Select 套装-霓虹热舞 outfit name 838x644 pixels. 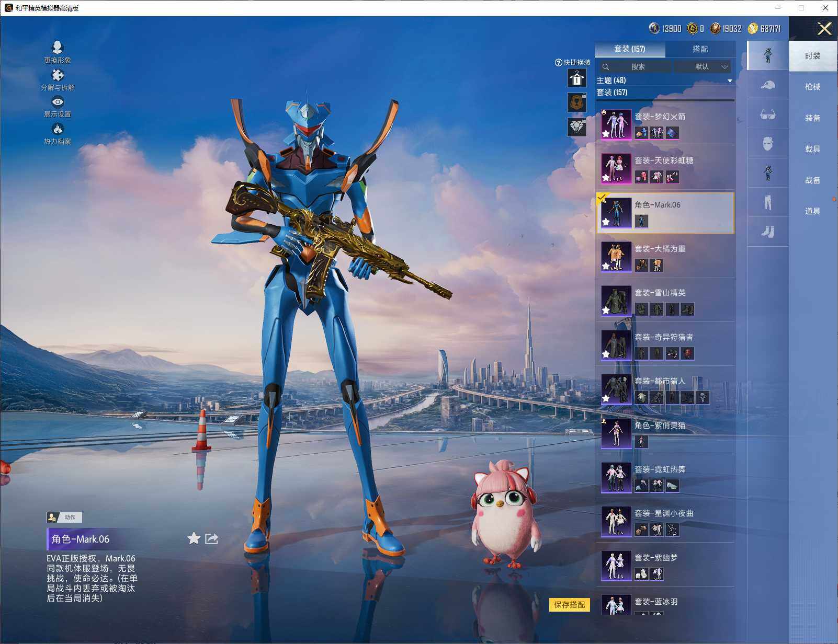660,469
